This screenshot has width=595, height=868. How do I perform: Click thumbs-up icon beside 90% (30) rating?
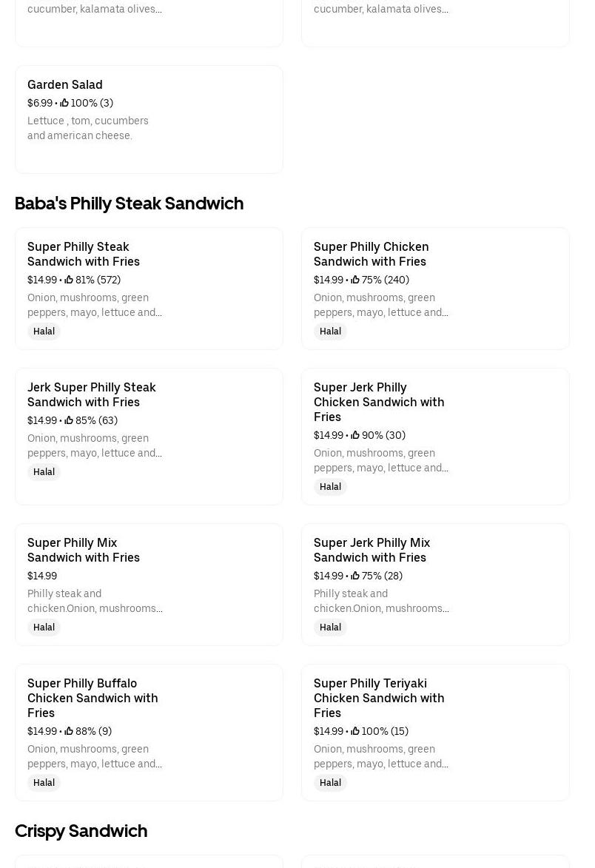pyautogui.click(x=355, y=436)
